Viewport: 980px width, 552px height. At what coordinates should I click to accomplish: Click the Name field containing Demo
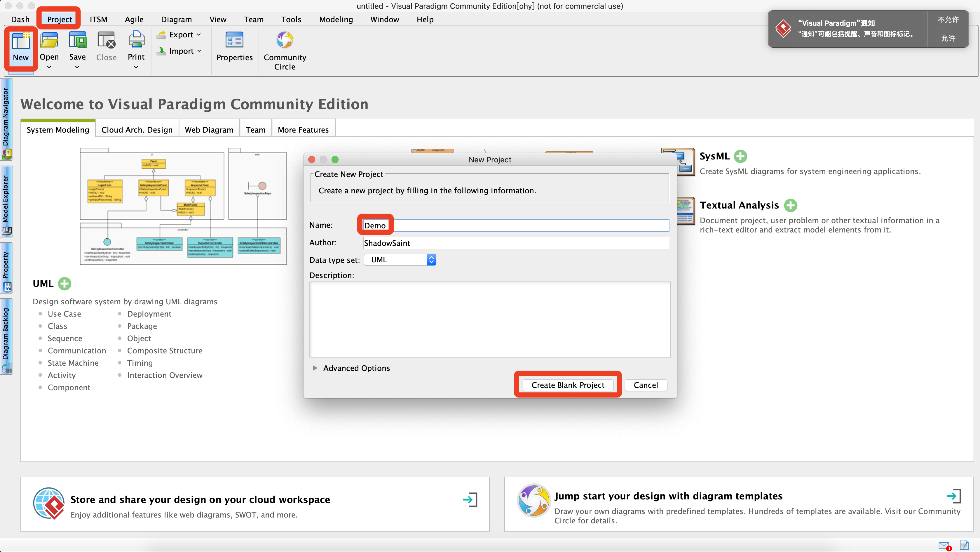tap(516, 225)
